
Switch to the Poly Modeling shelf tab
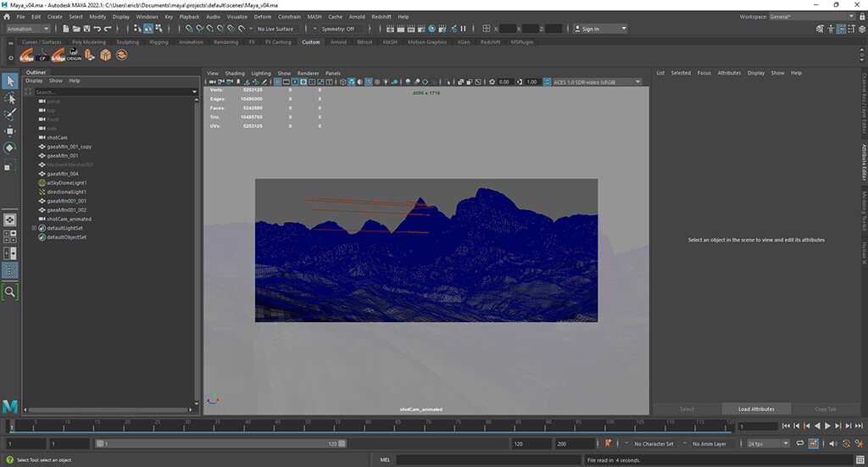(x=89, y=42)
